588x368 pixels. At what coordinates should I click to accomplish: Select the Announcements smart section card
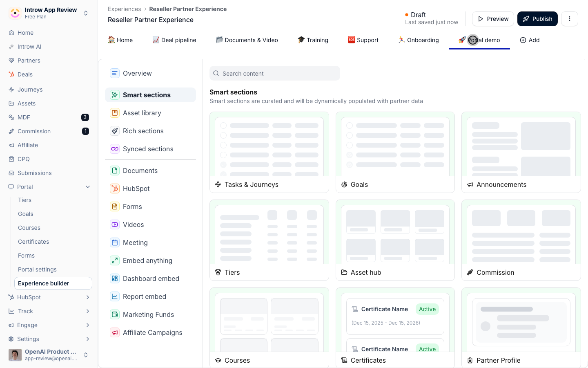click(521, 152)
